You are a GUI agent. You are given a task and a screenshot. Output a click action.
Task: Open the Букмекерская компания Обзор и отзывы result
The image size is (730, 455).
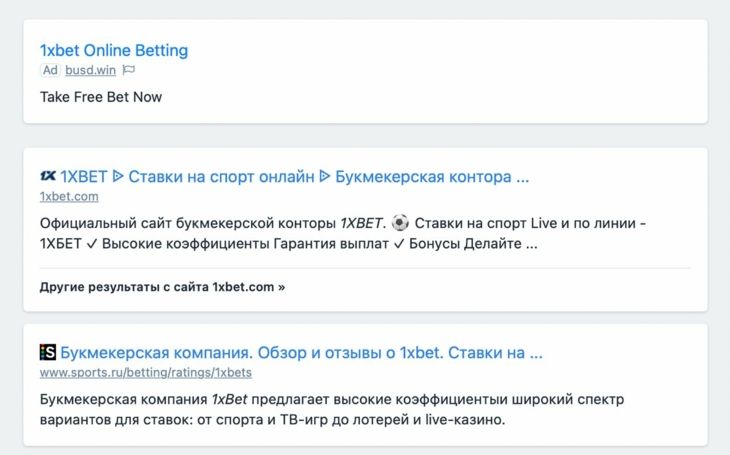(301, 353)
